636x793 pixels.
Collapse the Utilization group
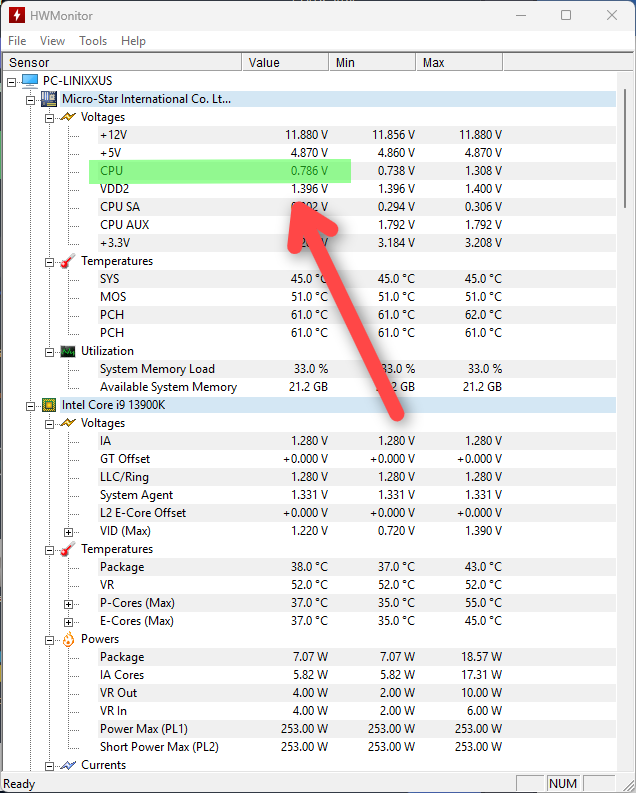[50, 352]
